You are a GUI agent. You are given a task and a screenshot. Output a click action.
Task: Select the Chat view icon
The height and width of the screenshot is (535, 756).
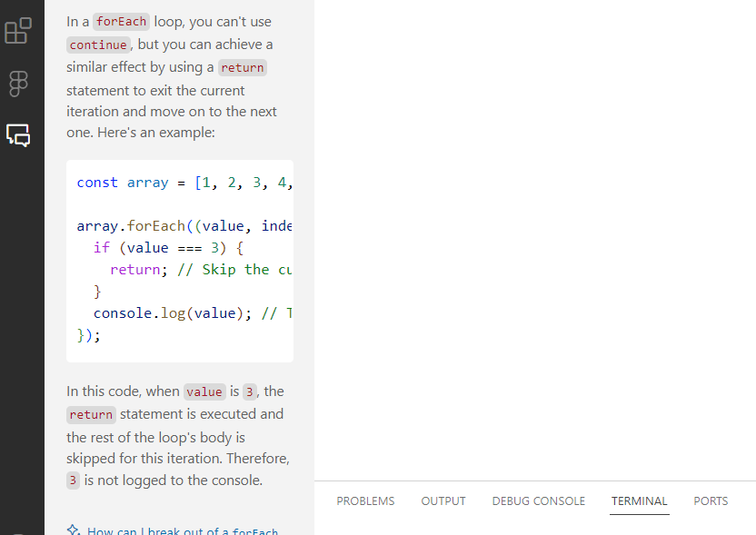point(18,135)
